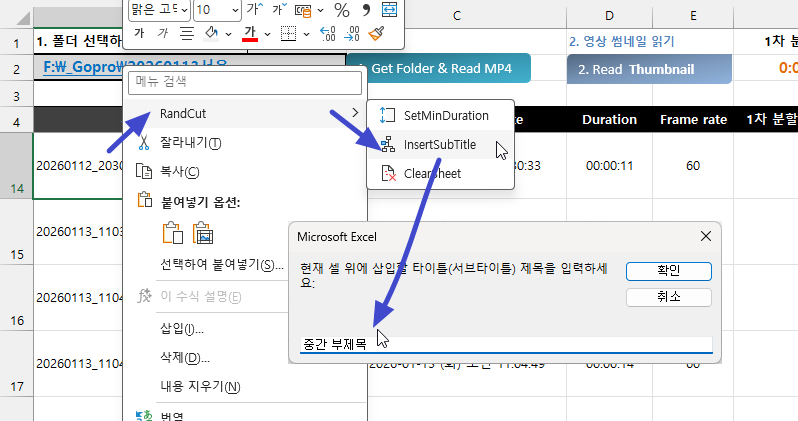Click the select-all corner triangle

[23, 18]
